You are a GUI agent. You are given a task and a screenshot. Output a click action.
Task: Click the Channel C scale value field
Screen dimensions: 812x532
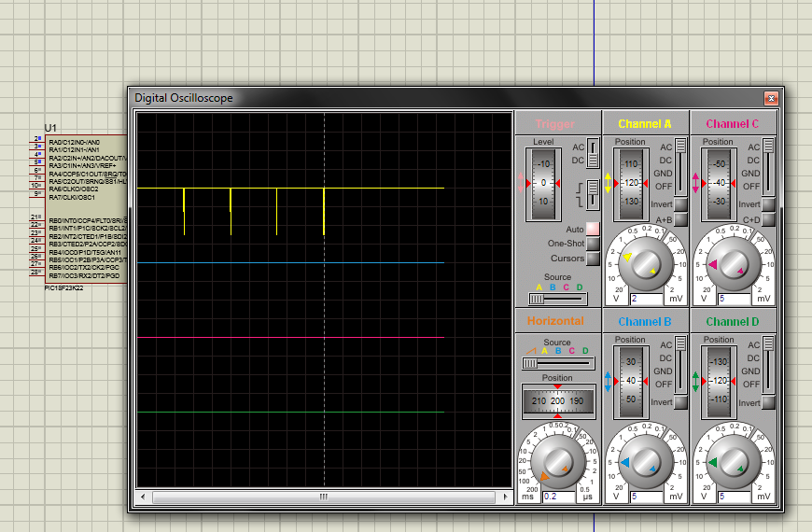pos(735,299)
